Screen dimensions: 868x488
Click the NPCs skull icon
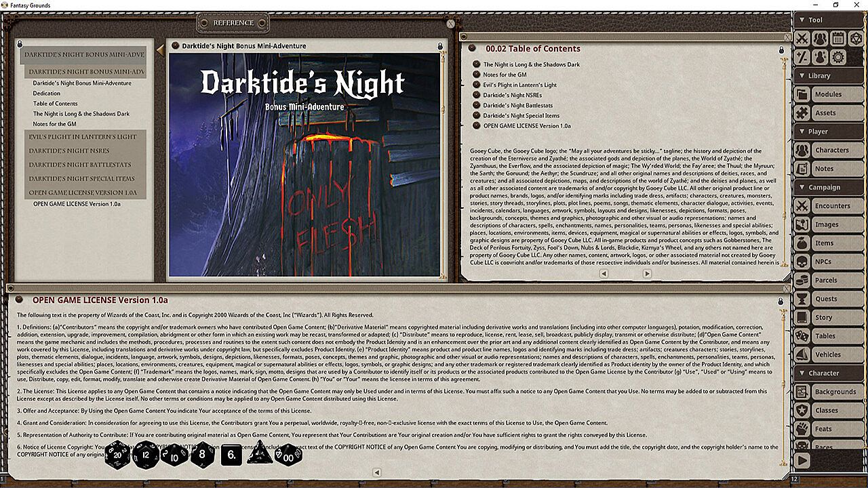coord(802,262)
